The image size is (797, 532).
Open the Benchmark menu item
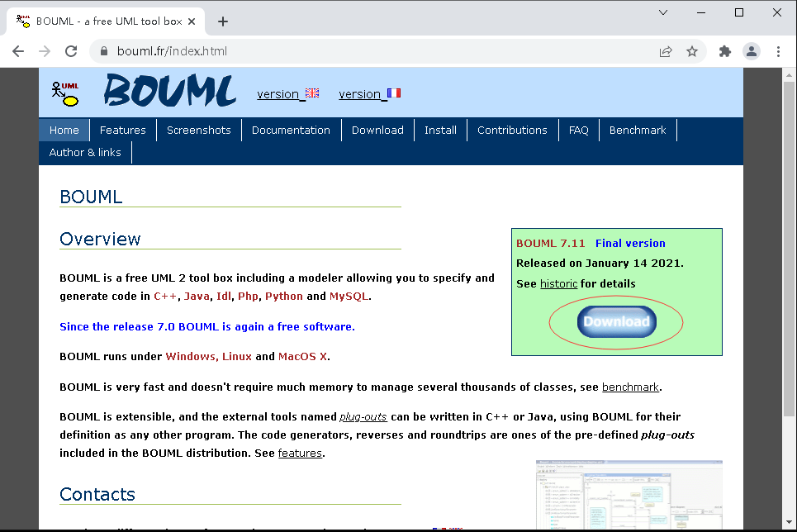pos(638,131)
